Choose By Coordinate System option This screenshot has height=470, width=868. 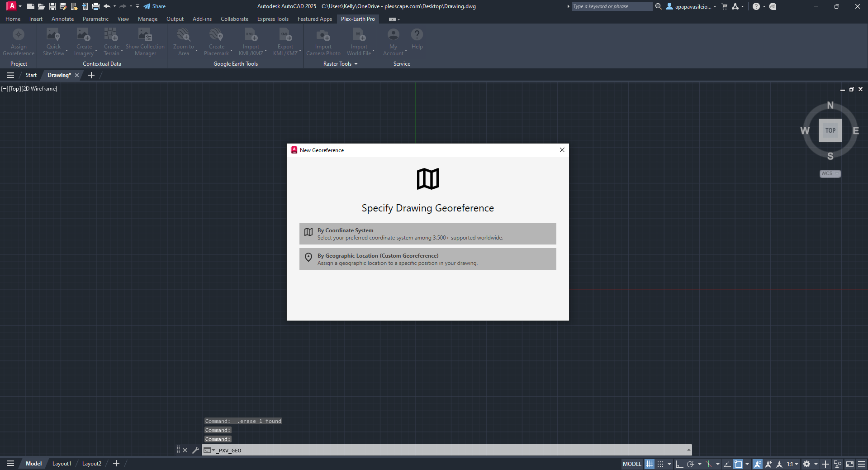(427, 234)
